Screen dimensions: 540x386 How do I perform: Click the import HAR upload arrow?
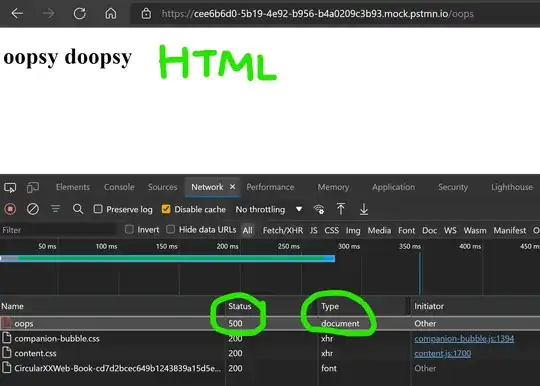[x=341, y=209]
